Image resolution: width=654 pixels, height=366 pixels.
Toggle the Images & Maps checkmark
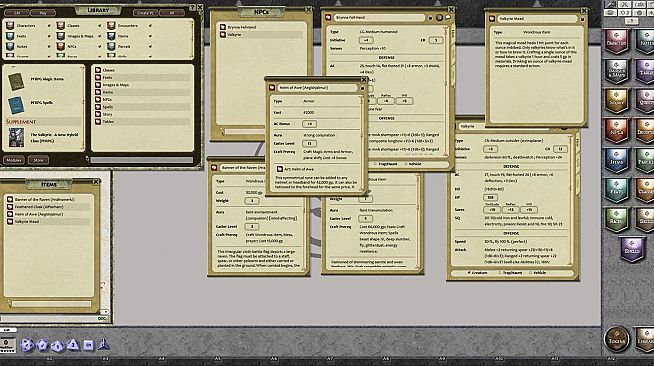click(100, 36)
